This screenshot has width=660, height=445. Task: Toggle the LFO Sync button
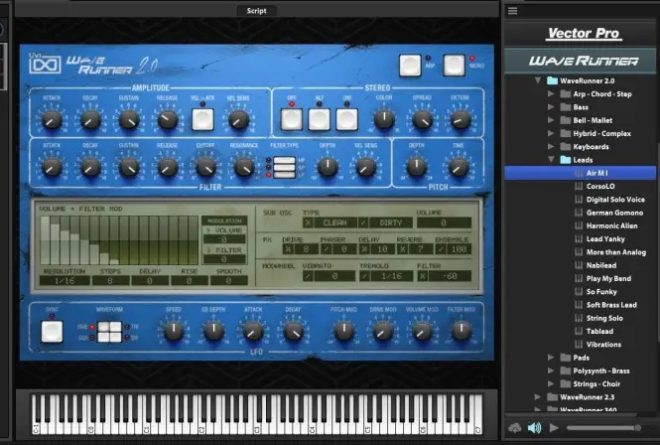(x=52, y=331)
